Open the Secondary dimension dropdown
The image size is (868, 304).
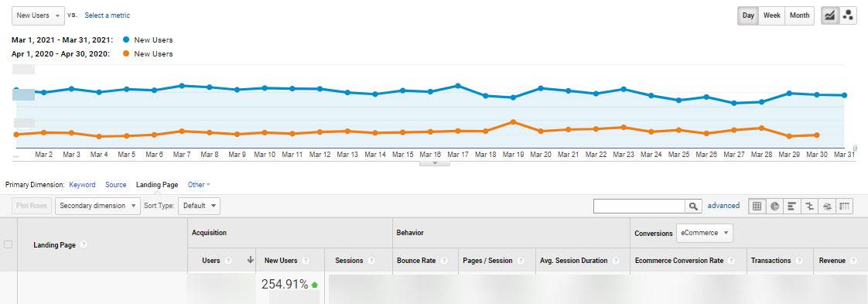pyautogui.click(x=97, y=206)
